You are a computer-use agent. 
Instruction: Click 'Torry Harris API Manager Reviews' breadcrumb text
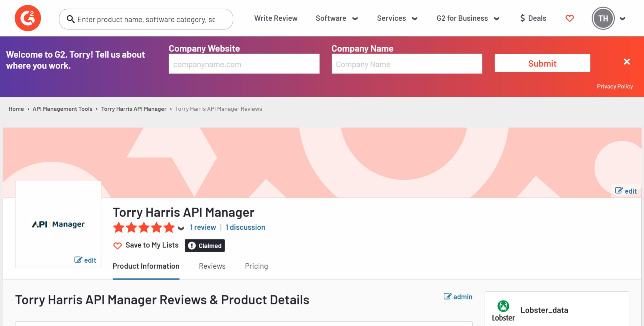[218, 109]
